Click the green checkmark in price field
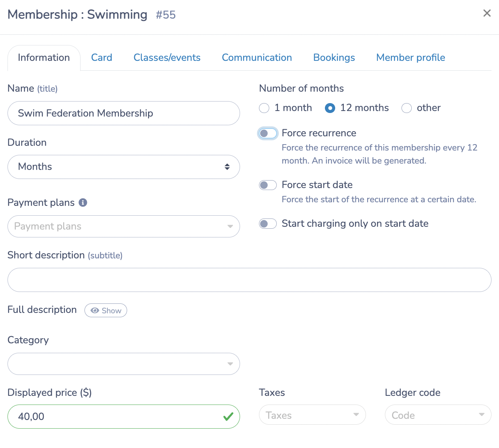This screenshot has height=448, width=499. coord(228,416)
